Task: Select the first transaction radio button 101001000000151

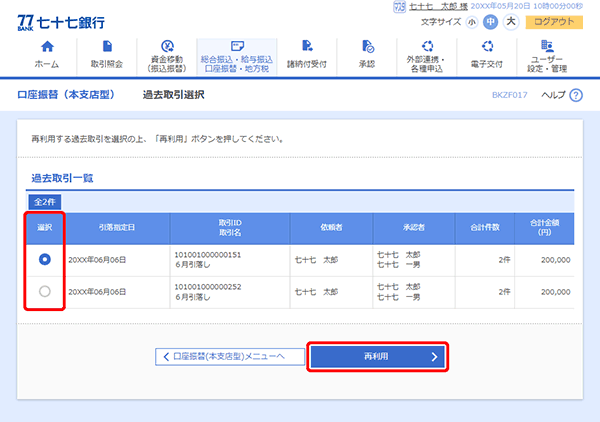Action: pos(43,259)
